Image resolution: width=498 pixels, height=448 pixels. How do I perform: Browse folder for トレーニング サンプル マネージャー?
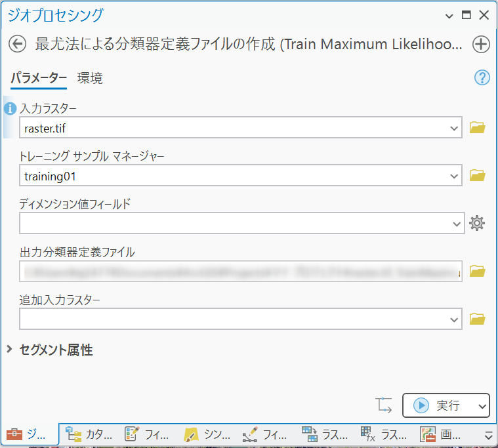[477, 175]
